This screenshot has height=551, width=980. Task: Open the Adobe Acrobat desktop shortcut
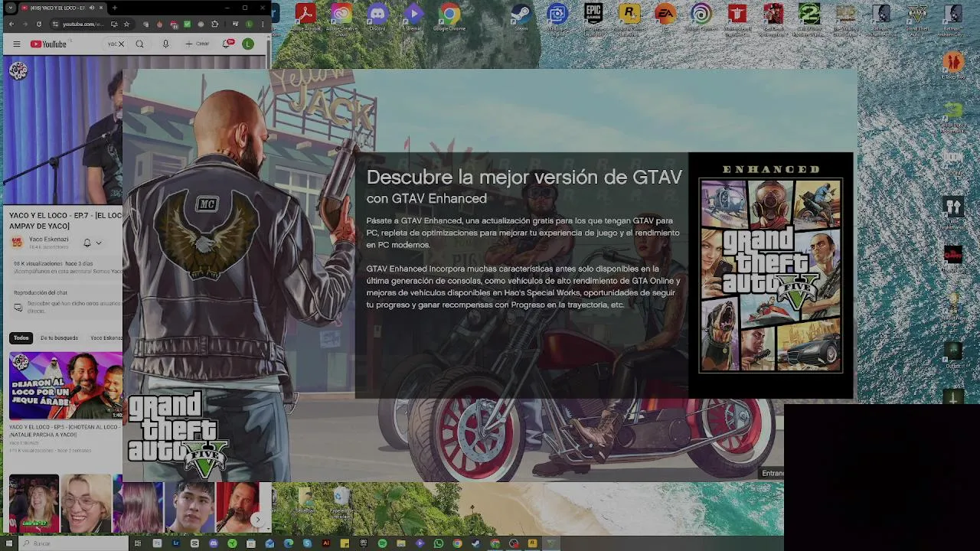(x=305, y=17)
